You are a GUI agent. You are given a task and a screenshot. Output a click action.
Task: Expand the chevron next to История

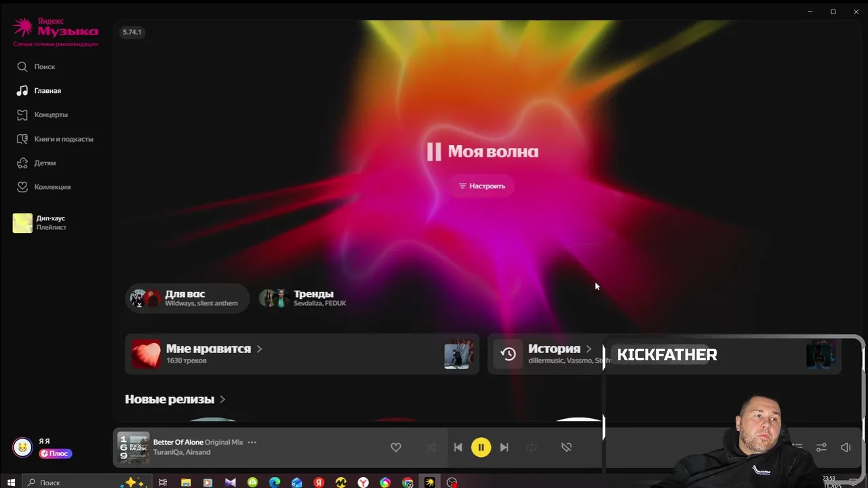point(588,349)
